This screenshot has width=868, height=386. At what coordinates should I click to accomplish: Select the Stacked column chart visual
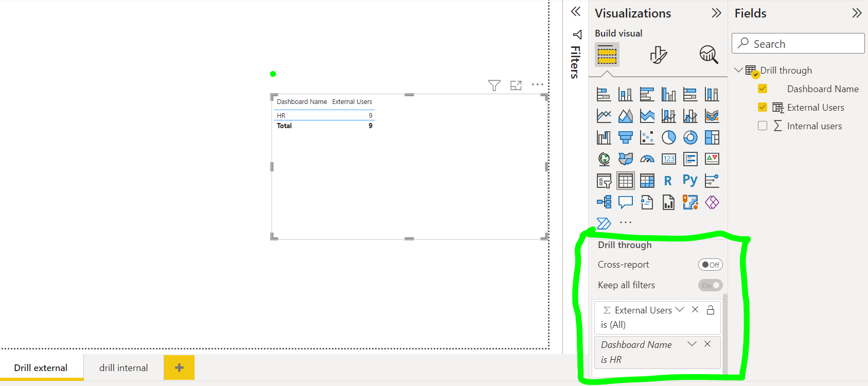coord(626,94)
